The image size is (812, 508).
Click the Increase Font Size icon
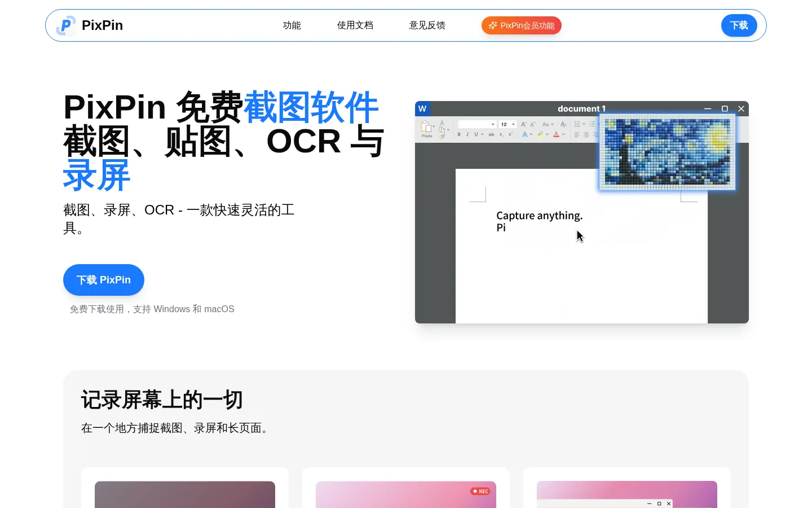point(523,124)
